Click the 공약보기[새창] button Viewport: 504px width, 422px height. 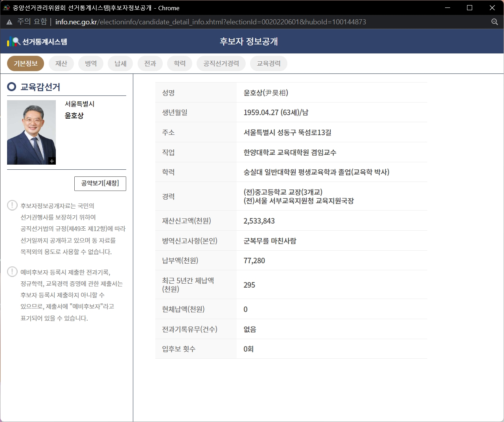click(100, 183)
